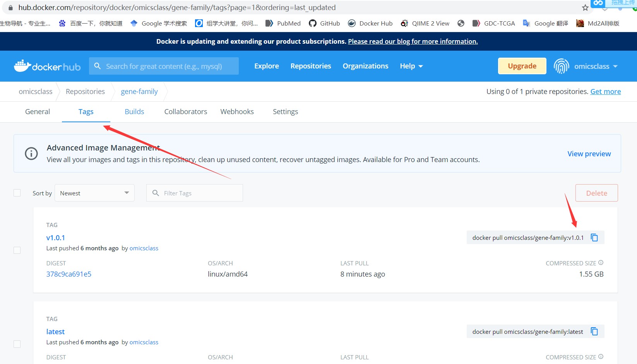Click the Docker Hub whale logo
The image size is (637, 364).
pyautogui.click(x=47, y=66)
